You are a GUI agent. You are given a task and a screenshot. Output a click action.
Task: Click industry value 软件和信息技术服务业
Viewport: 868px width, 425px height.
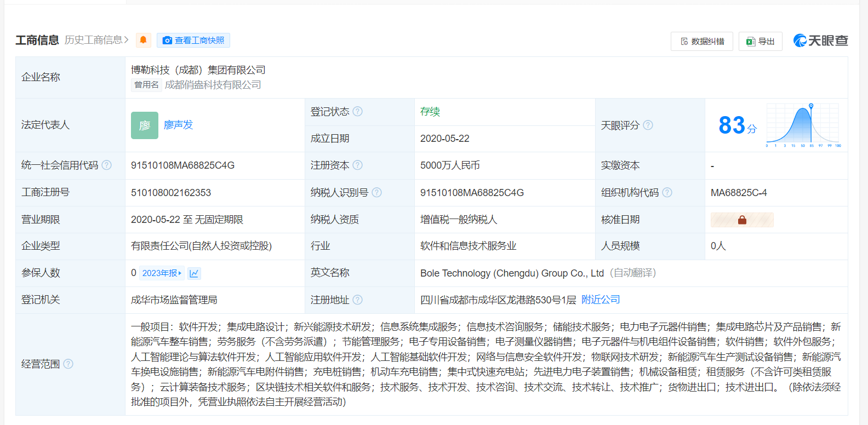tap(469, 246)
